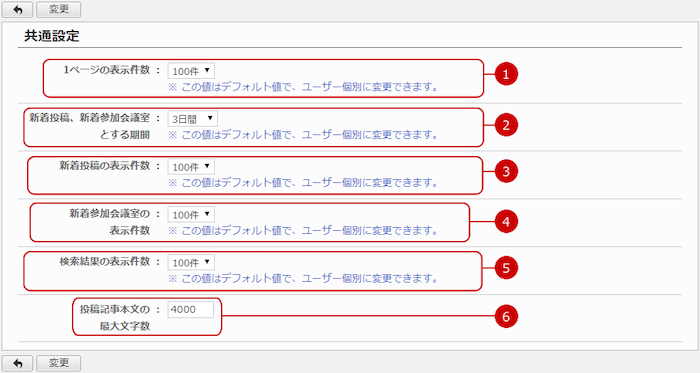Click the 投稿記事本文の最大文字数 input field
Viewport: 700px width, 373px height.
191,310
